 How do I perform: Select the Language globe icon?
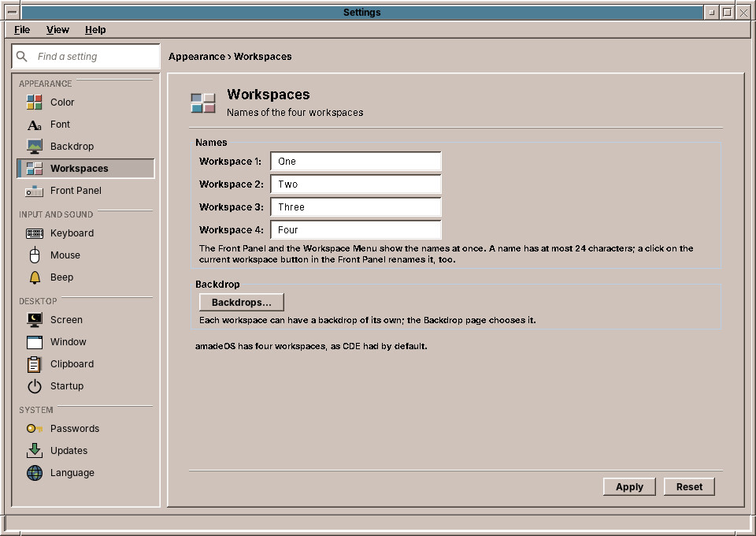point(34,473)
